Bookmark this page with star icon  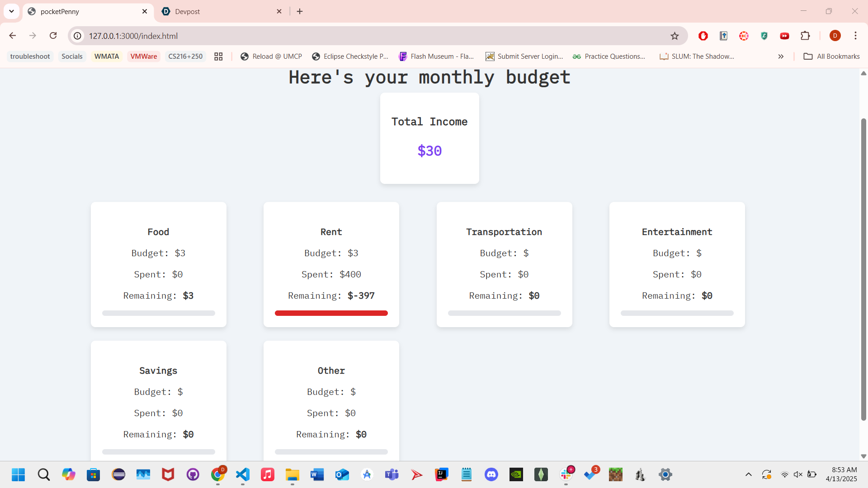click(675, 36)
